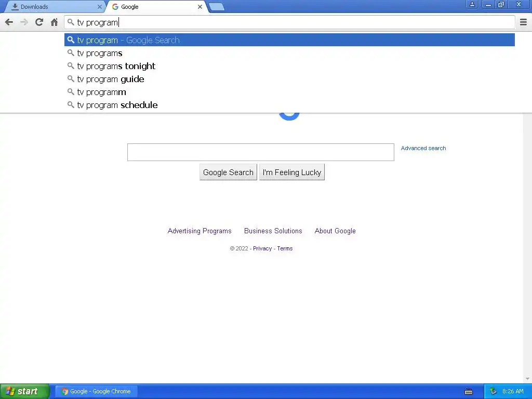Select the Google tab
Viewport: 532px width, 399px height.
(x=156, y=7)
